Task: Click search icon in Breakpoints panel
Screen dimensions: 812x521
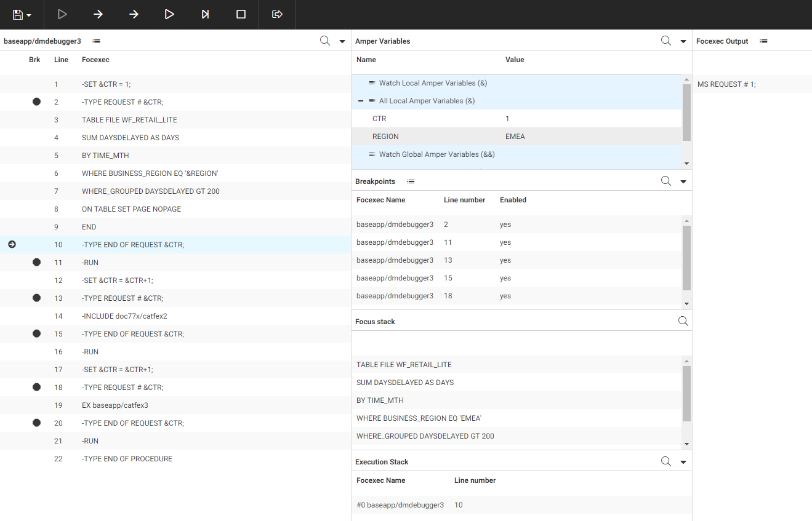Action: click(x=666, y=181)
